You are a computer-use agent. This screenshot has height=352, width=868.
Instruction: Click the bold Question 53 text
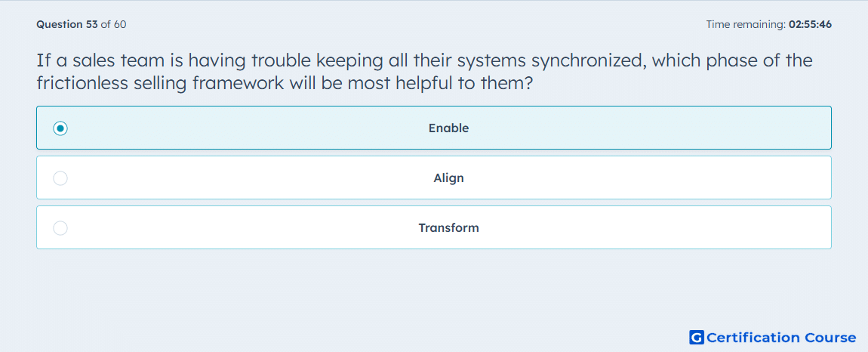point(67,24)
